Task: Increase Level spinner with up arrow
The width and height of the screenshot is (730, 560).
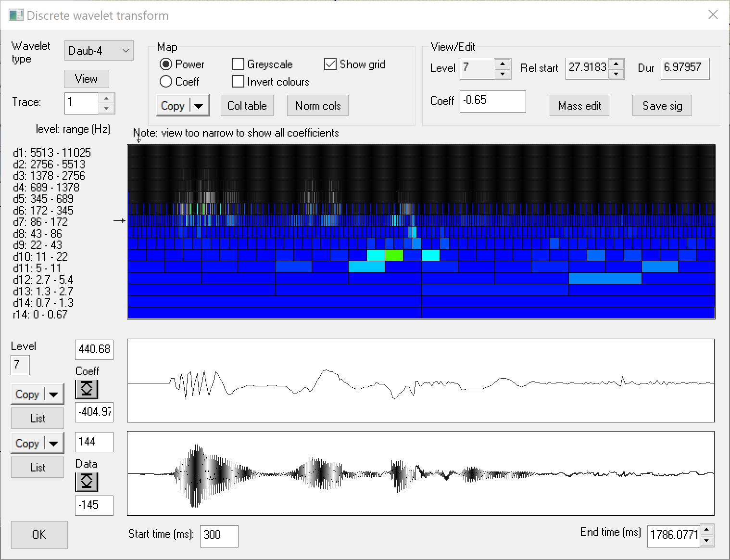Action: 503,64
